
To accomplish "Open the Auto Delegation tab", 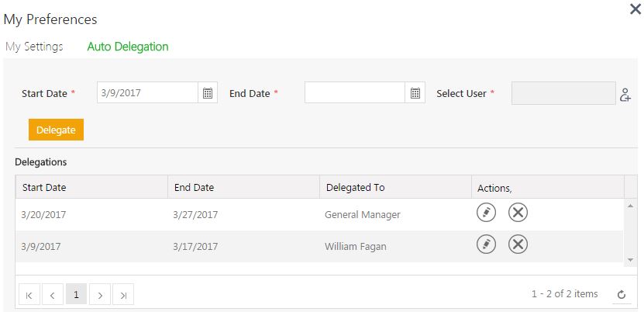I will coord(128,47).
